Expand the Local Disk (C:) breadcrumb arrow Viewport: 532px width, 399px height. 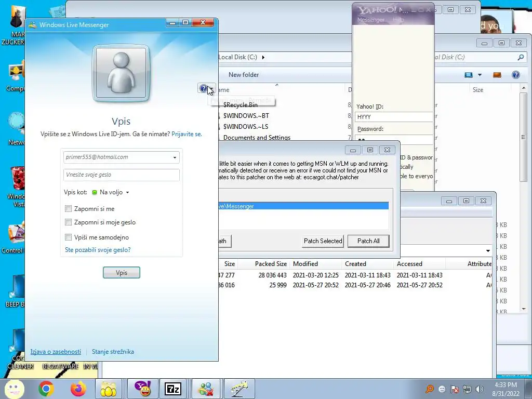click(x=263, y=57)
